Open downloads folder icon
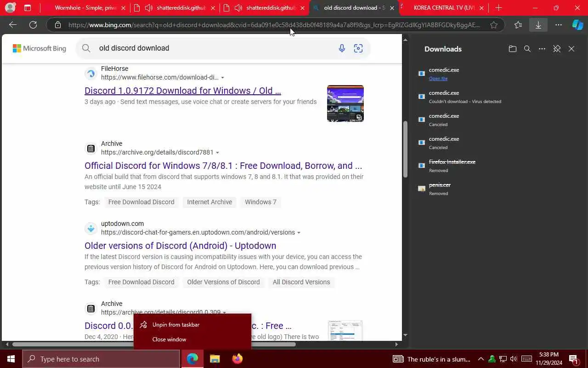The height and width of the screenshot is (368, 588). click(x=513, y=49)
